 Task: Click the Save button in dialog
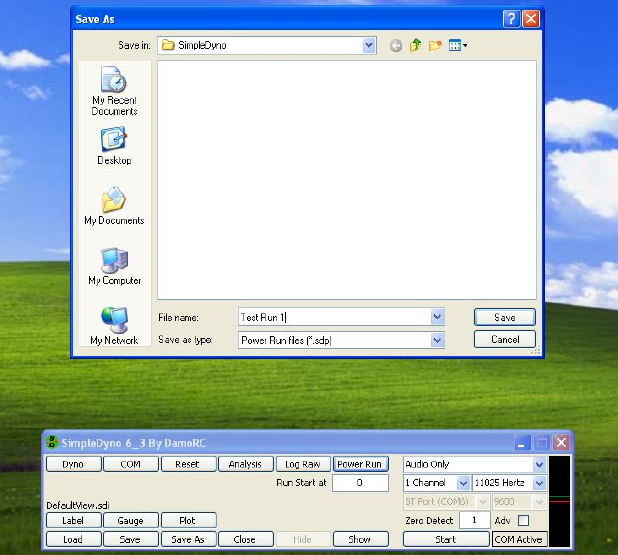click(504, 317)
